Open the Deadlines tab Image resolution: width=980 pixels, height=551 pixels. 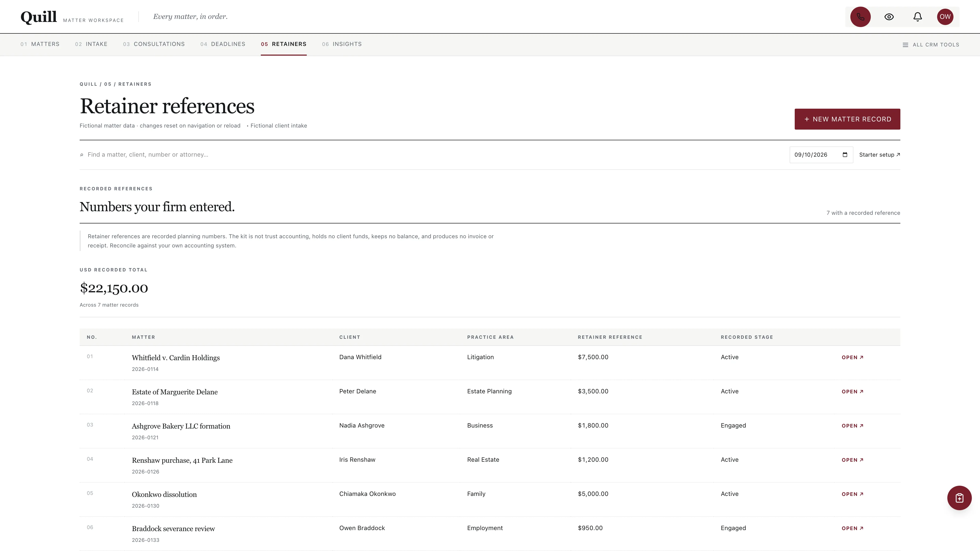[223, 44]
